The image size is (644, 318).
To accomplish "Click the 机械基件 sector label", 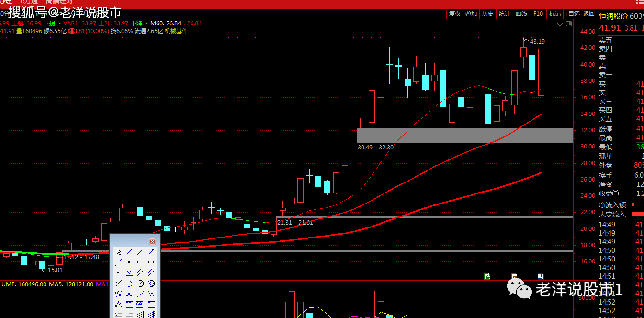I will click(176, 31).
